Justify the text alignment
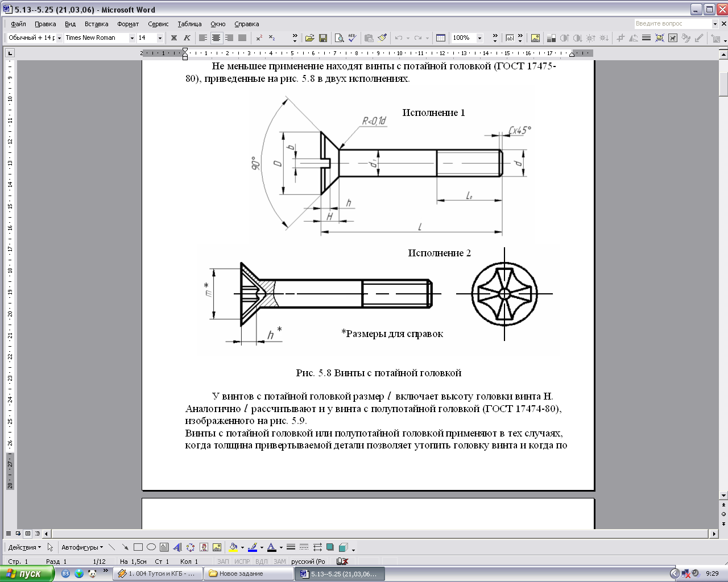The image size is (728, 582). [x=242, y=38]
